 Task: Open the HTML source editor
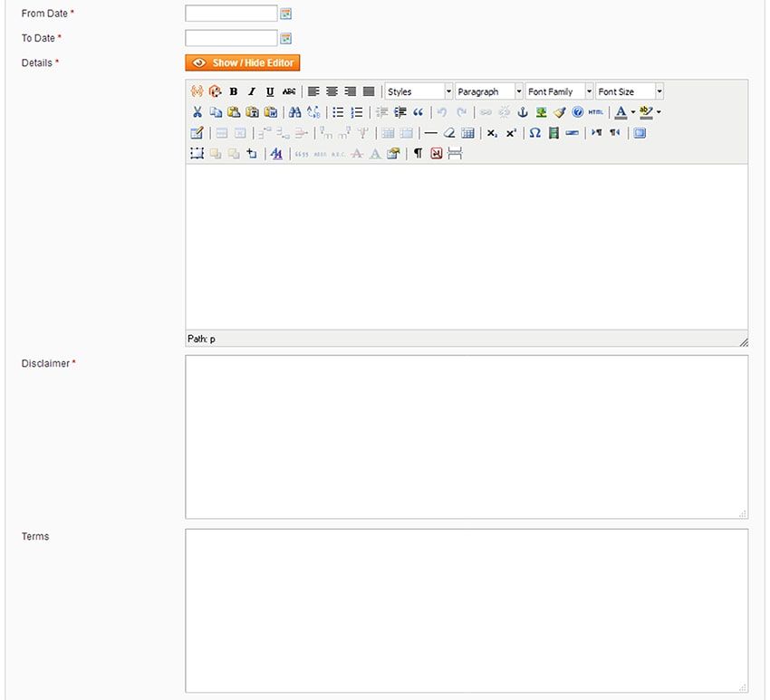tap(594, 112)
